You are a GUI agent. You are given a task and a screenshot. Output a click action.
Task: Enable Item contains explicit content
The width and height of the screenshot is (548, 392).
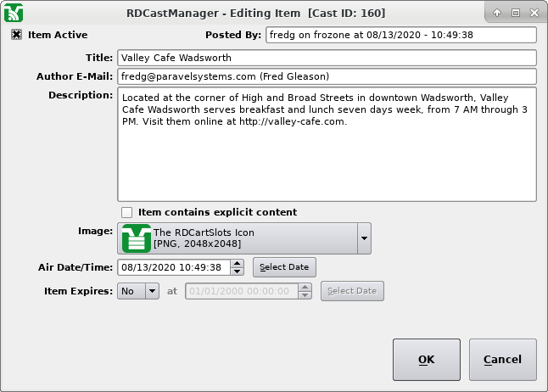pyautogui.click(x=127, y=212)
